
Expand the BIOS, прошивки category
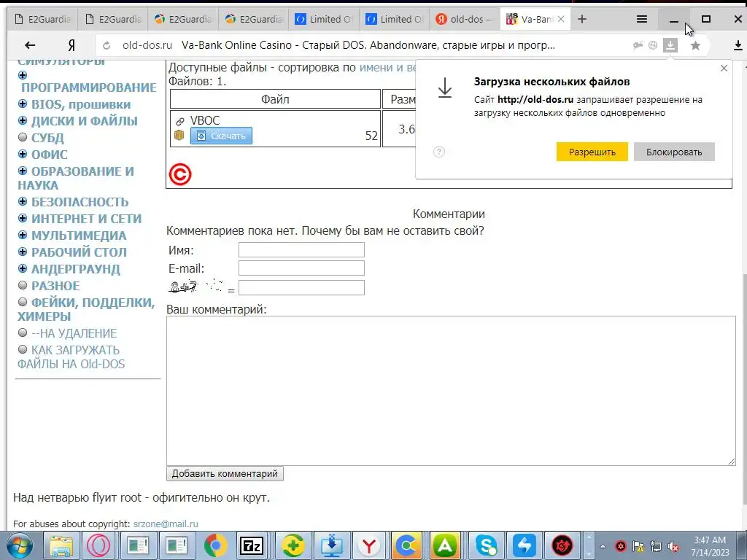pos(23,104)
